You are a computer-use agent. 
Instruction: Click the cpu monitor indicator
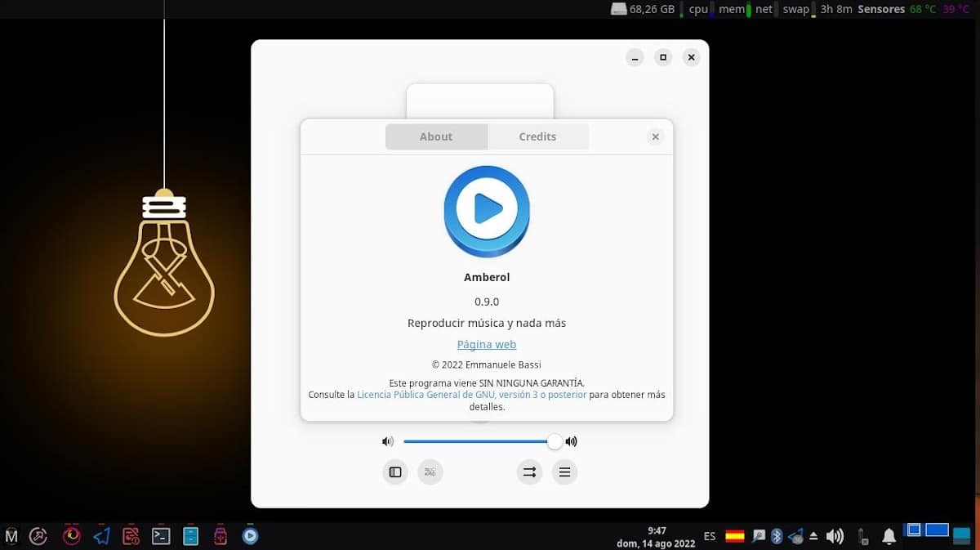pos(702,9)
